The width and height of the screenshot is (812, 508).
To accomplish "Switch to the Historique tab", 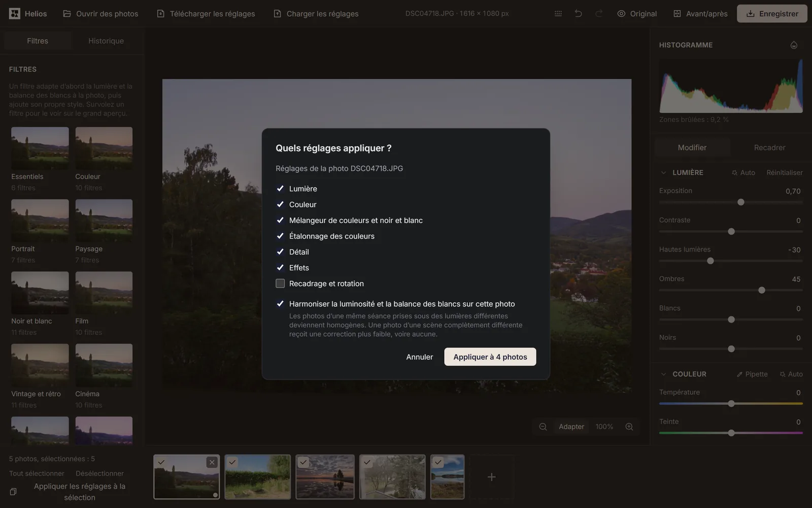I will pyautogui.click(x=106, y=41).
